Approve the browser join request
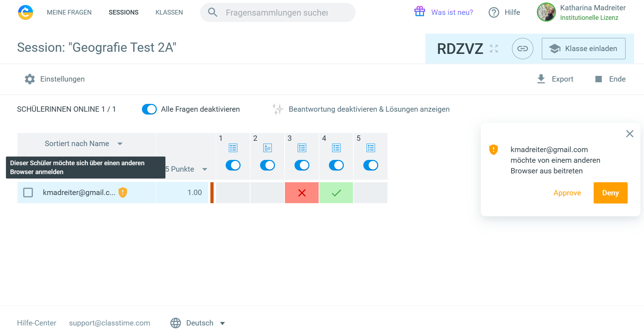The width and height of the screenshot is (644, 334). coord(567,193)
